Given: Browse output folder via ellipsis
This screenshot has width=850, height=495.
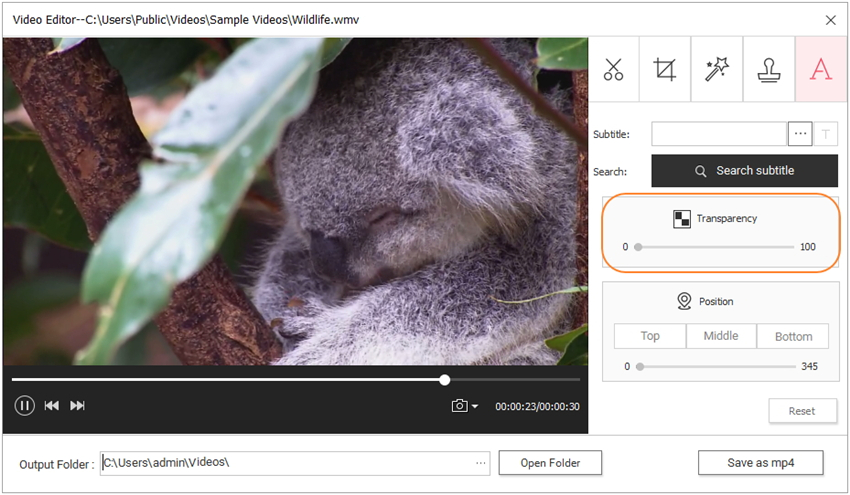Looking at the screenshot, I should point(481,463).
